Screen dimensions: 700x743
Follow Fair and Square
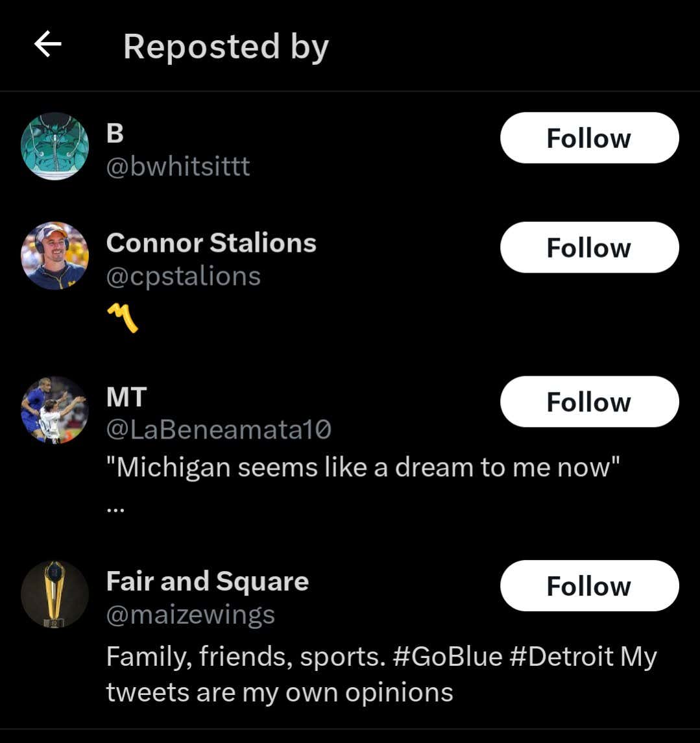[589, 586]
